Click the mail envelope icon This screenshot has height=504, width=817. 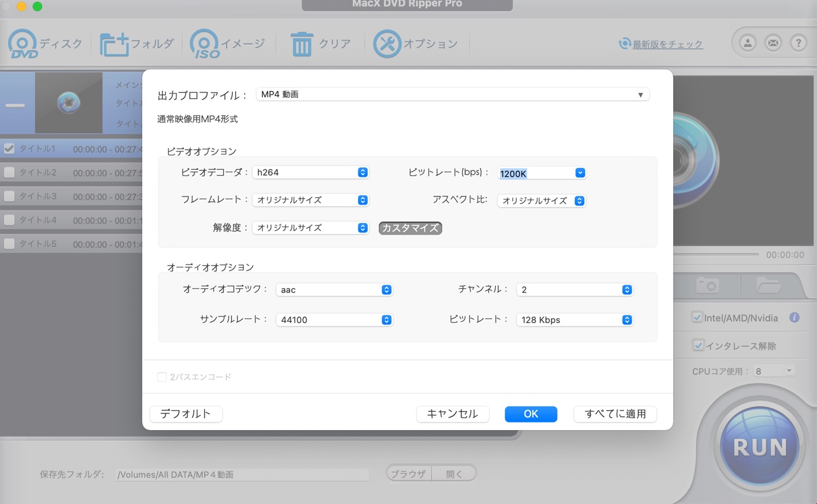coord(773,43)
